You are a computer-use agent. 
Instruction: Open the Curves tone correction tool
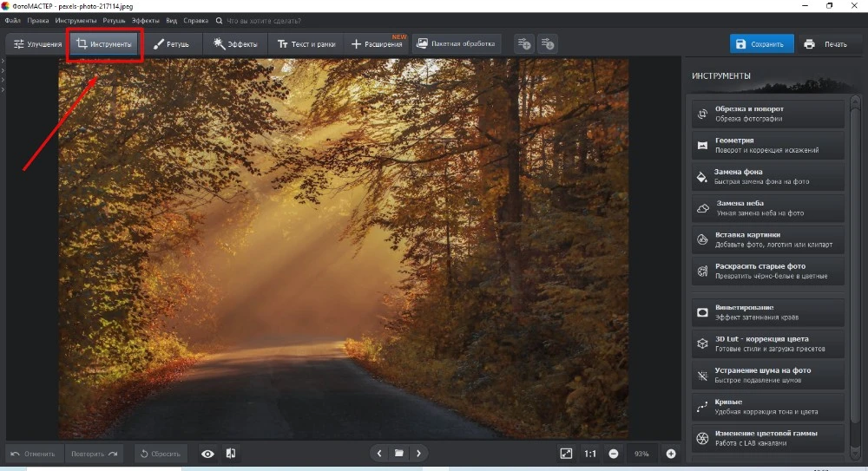(x=767, y=407)
